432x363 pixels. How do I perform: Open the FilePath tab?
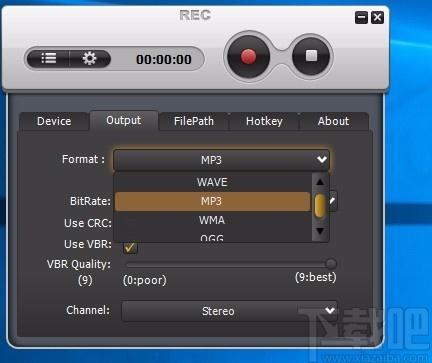[x=194, y=121]
